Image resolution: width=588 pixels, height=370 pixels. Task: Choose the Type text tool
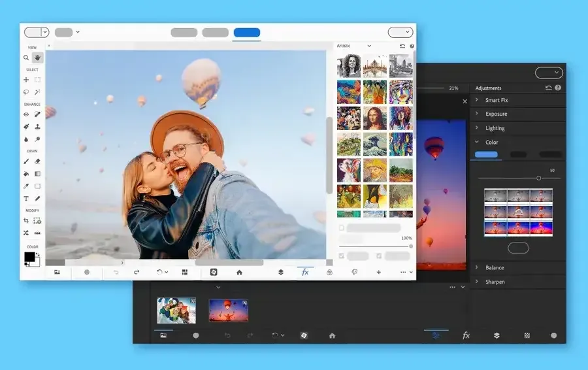(26, 198)
